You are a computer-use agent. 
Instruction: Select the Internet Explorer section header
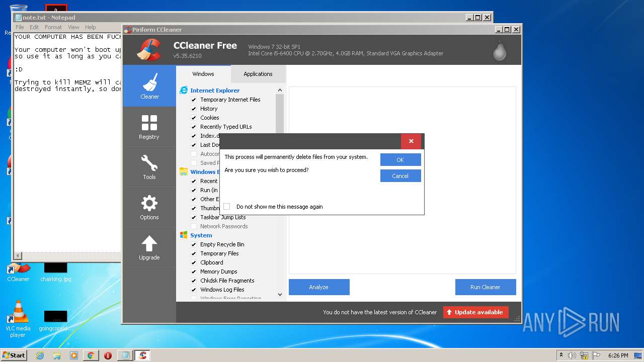click(x=215, y=90)
